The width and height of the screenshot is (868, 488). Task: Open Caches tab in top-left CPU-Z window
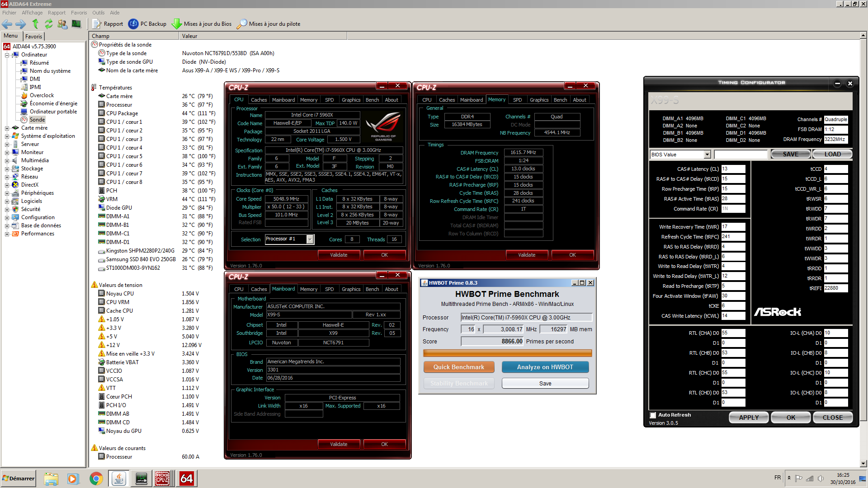click(x=259, y=100)
